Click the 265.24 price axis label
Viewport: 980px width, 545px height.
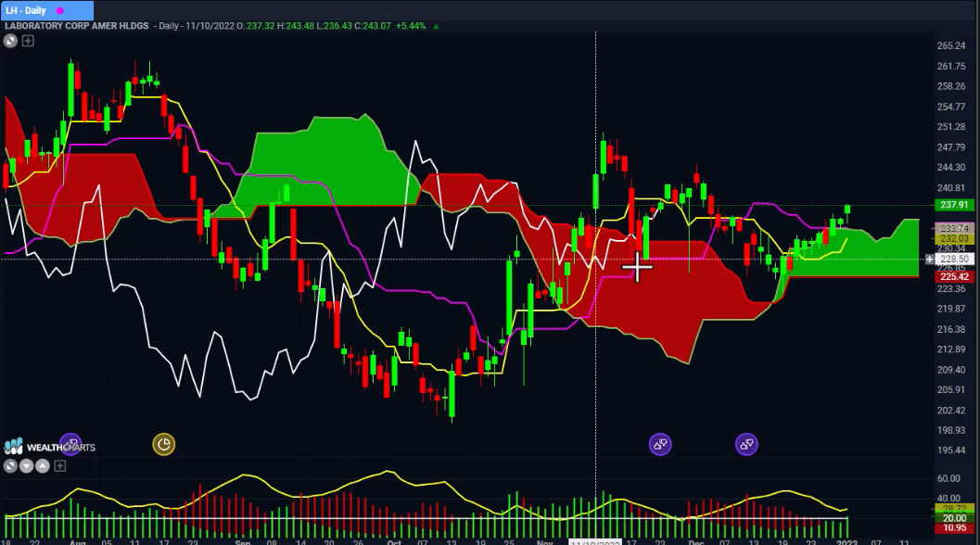point(951,45)
